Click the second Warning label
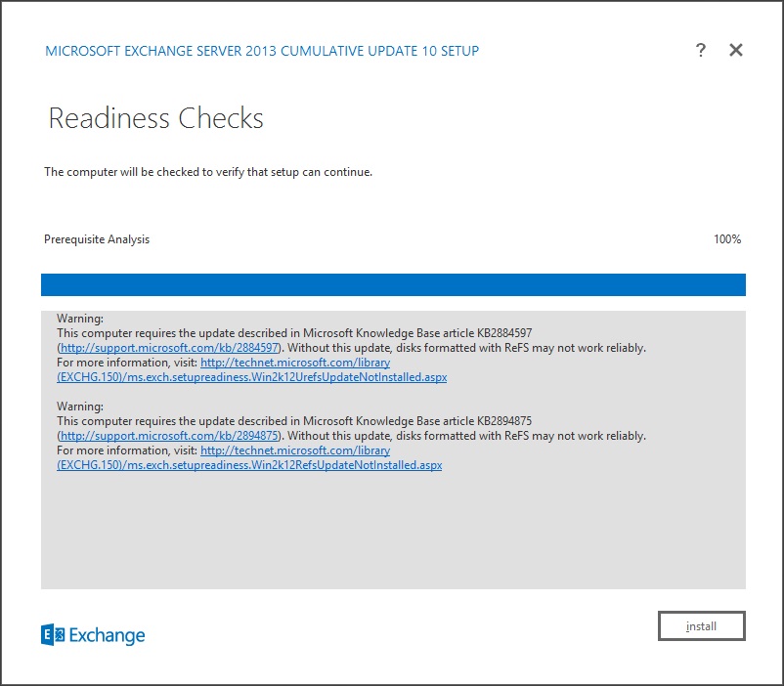Viewport: 784px width, 686px height. (80, 407)
